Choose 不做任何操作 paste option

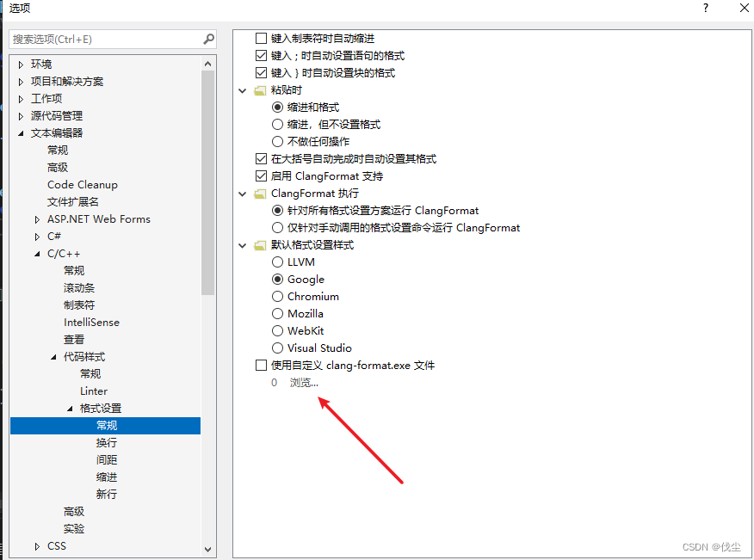pos(277,141)
